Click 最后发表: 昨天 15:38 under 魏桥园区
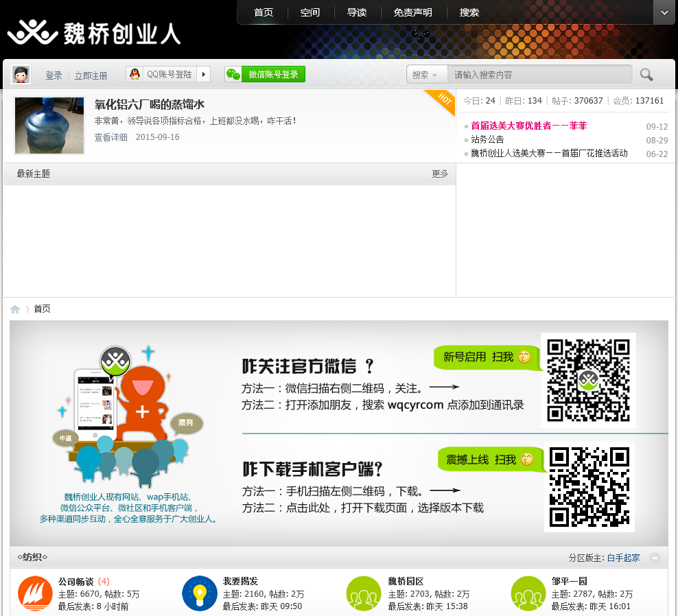The height and width of the screenshot is (616, 678). (x=428, y=606)
